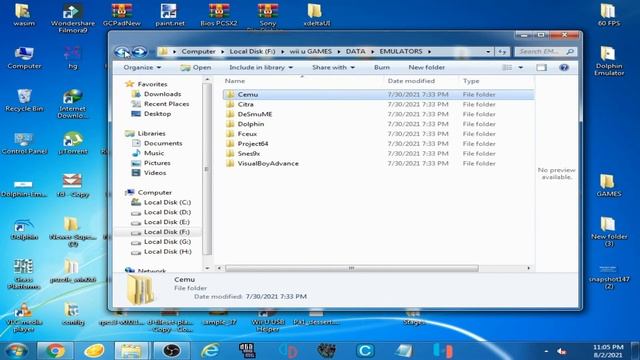
Task: Show hidden system tray icons arrow
Action: point(546,351)
